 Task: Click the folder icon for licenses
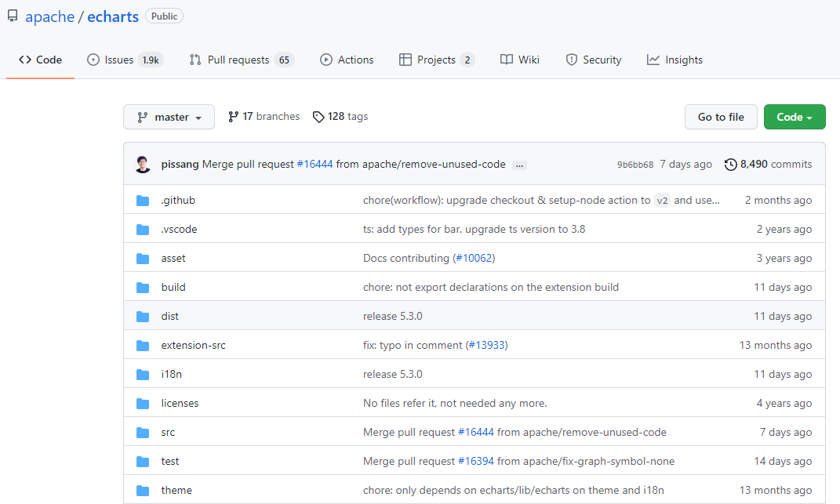(143, 403)
